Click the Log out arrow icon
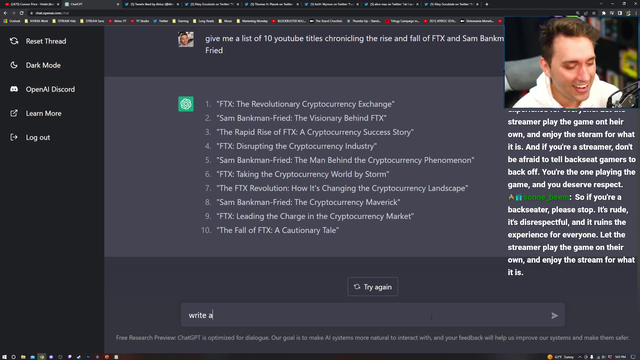The width and height of the screenshot is (640, 360). [x=14, y=137]
